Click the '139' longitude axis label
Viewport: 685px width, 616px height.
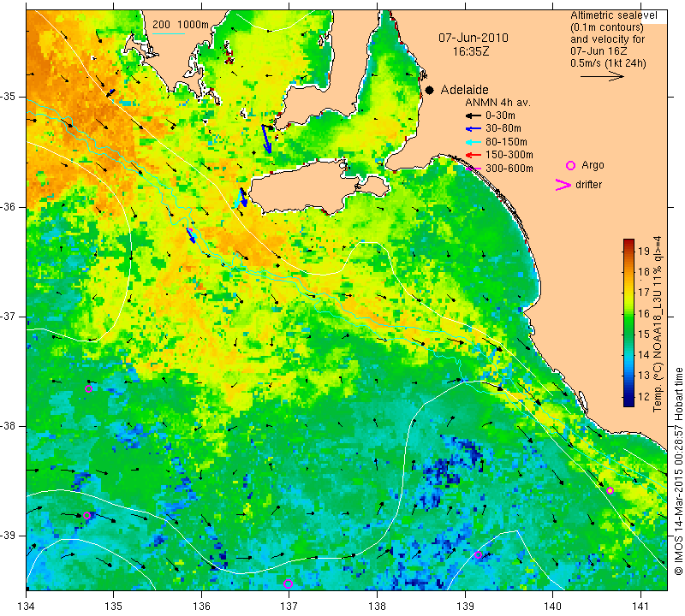(x=465, y=606)
